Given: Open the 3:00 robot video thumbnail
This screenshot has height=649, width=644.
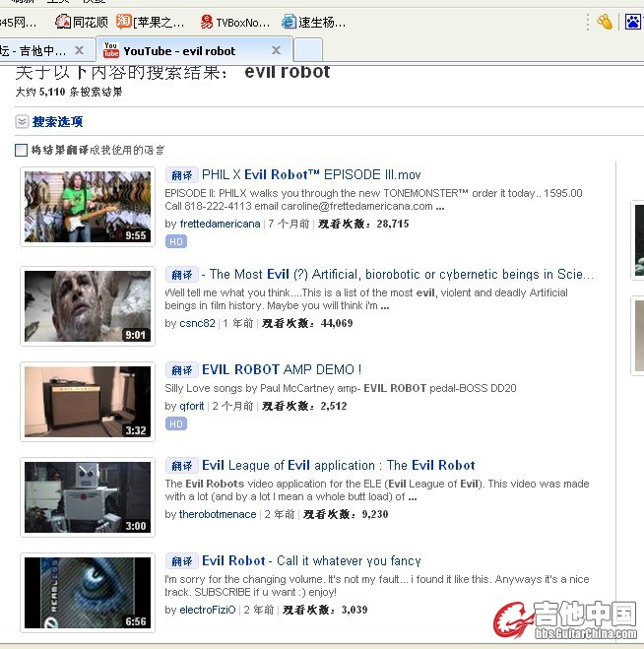Looking at the screenshot, I should (88, 497).
